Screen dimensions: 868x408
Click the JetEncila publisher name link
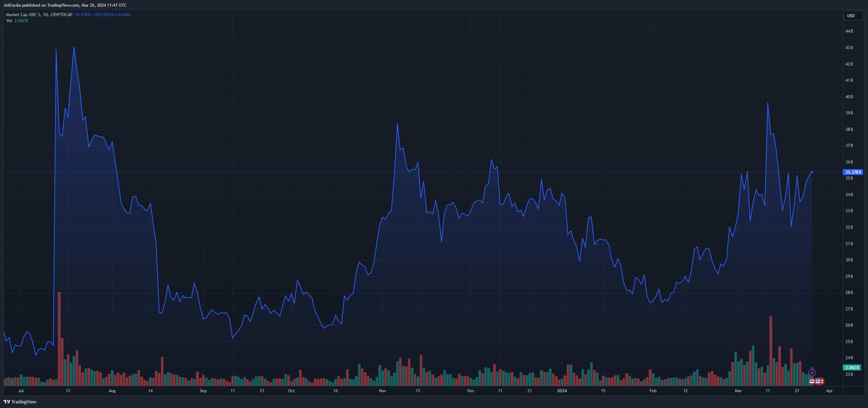tap(12, 5)
